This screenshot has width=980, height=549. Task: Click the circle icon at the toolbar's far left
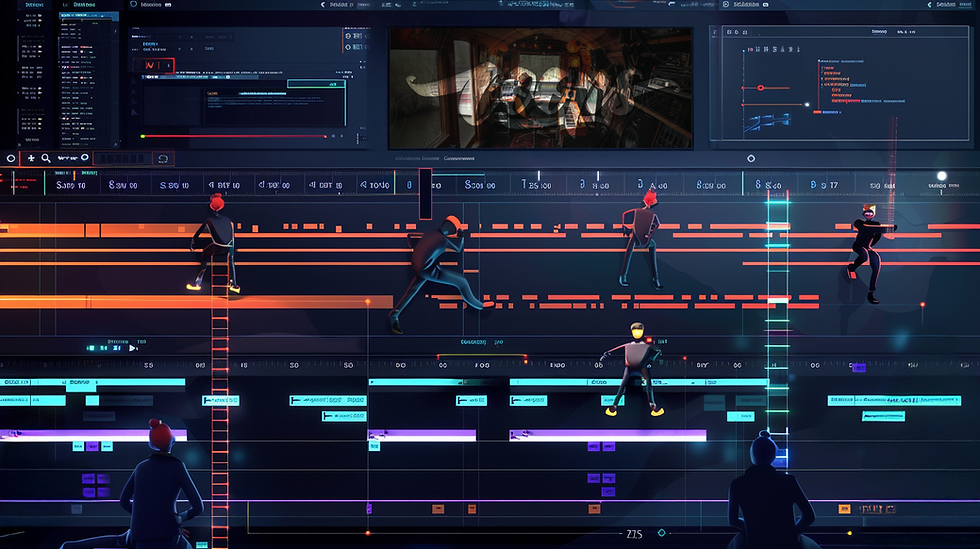click(11, 159)
